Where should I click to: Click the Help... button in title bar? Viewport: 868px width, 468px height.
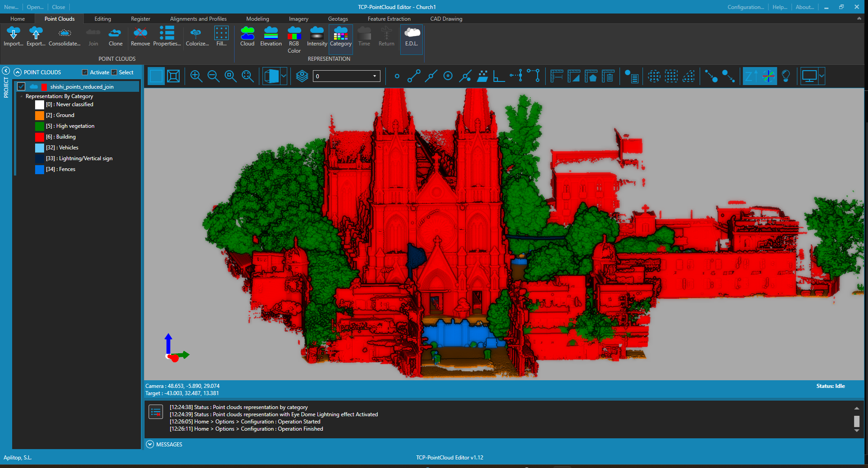point(779,7)
